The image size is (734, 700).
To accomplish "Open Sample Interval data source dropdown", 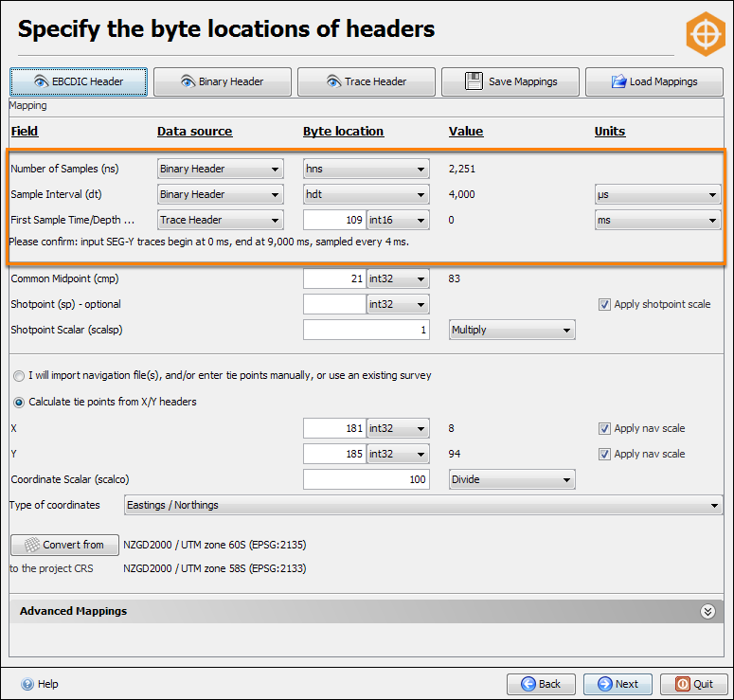I will [x=221, y=194].
